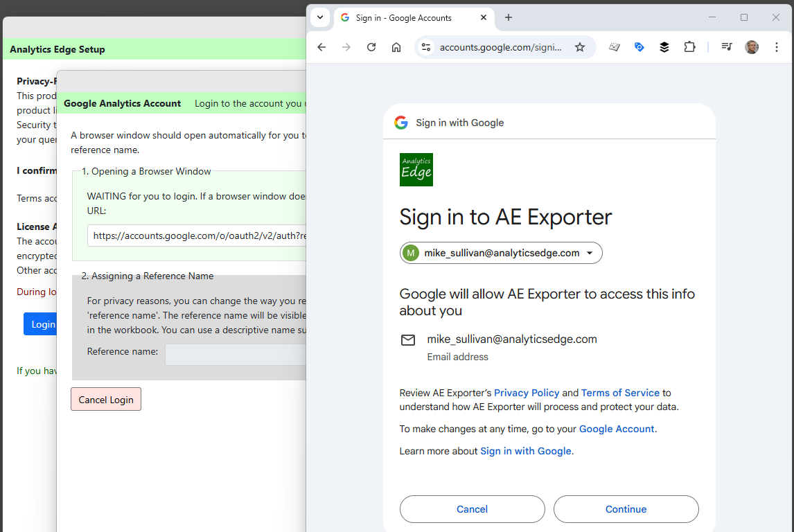This screenshot has height=532, width=794.
Task: Open the Extensions puzzle-piece menu
Action: (689, 47)
